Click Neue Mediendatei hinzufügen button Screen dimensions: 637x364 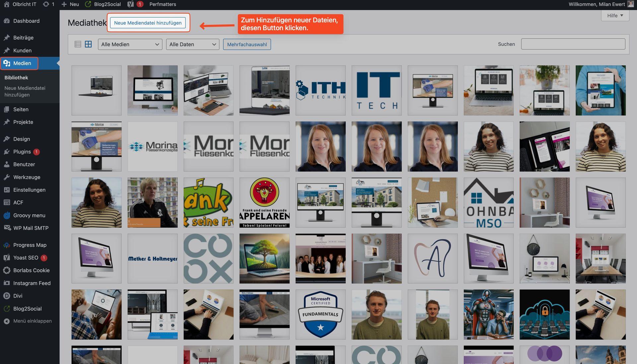click(x=148, y=23)
